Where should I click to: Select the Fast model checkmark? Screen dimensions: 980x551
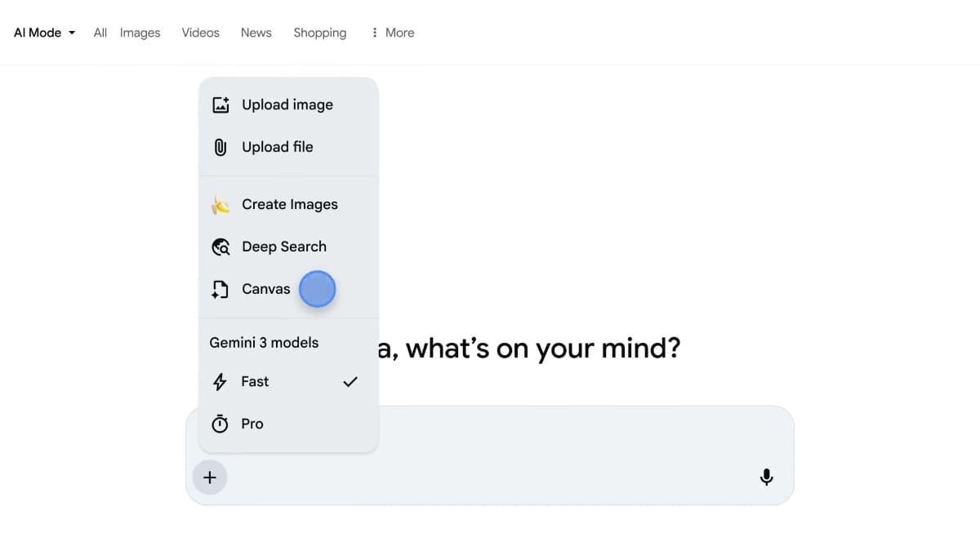point(350,381)
